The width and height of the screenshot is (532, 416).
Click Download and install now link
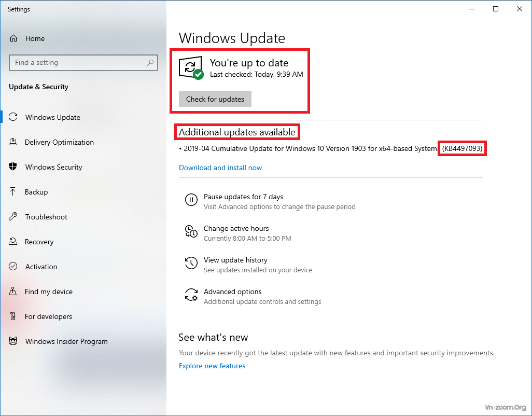[x=220, y=168]
